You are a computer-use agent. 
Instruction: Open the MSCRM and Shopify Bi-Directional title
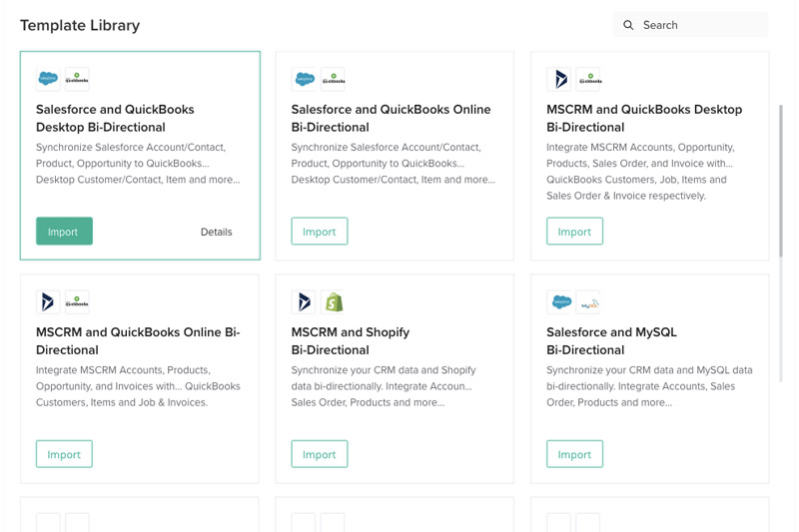coord(351,340)
